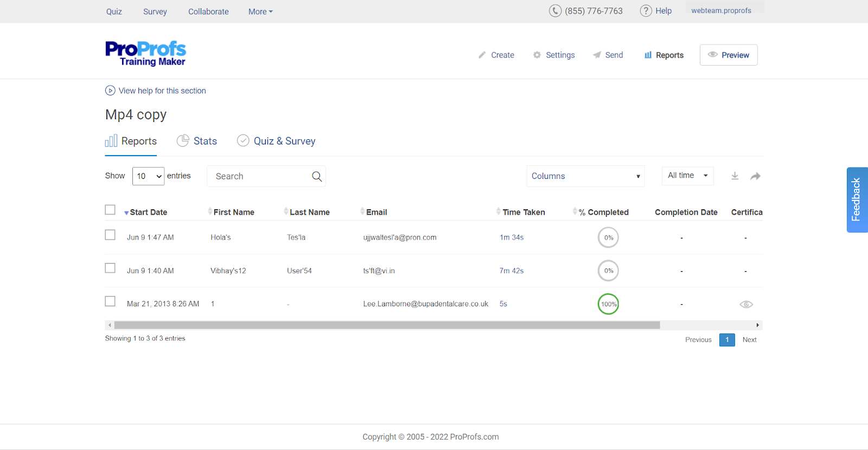The height and width of the screenshot is (450, 868).
Task: Click the horizontal scrollbar thumb
Action: click(x=387, y=325)
